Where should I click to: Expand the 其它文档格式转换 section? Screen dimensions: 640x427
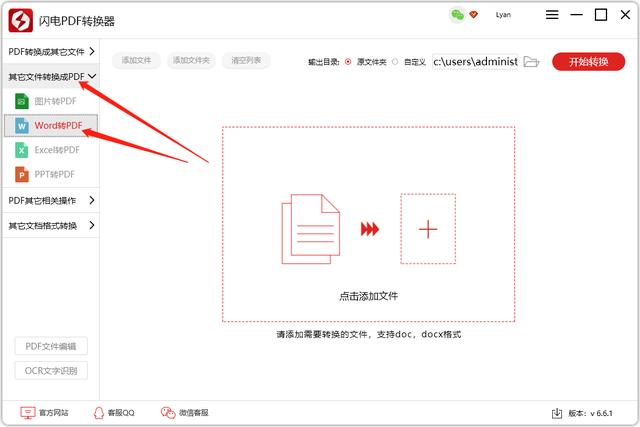(50, 225)
